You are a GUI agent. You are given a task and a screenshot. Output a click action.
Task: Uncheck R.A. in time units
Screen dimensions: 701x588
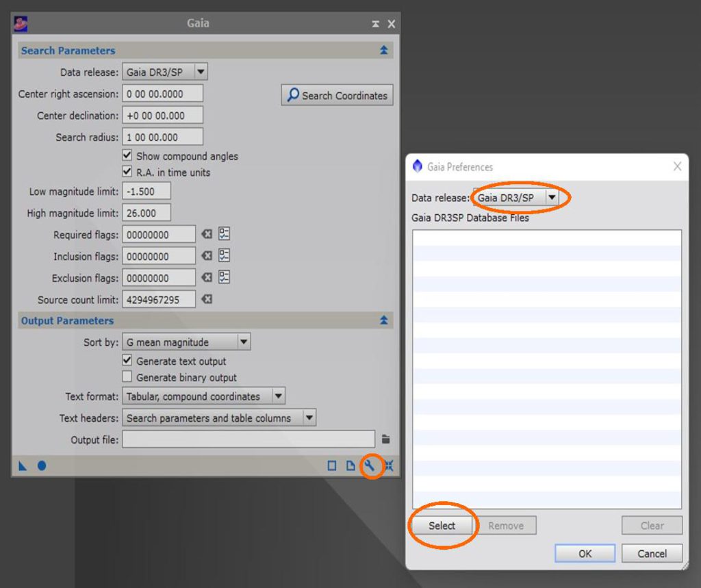click(x=127, y=172)
